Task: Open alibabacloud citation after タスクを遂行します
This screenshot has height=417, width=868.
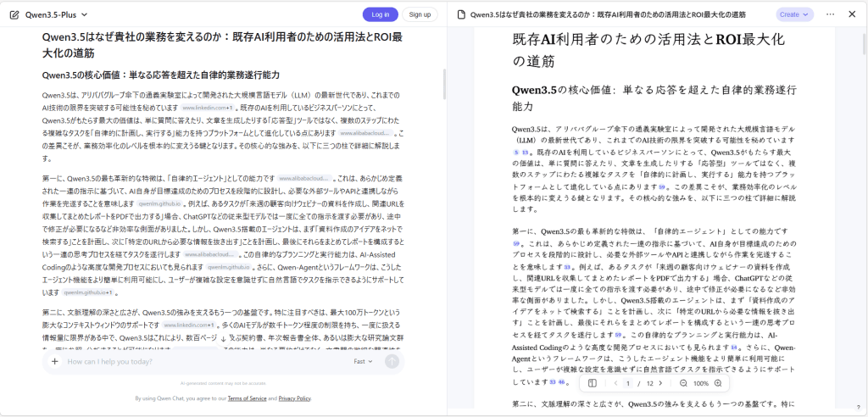Action: (211, 255)
